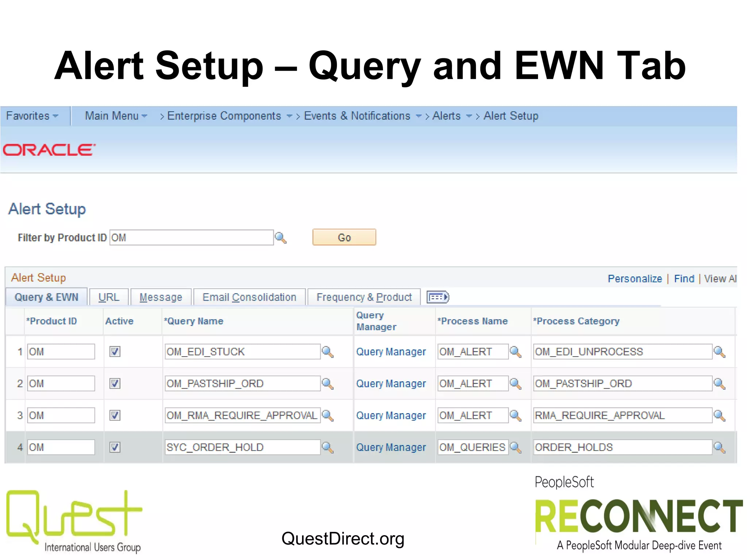Click the ORDER_HOLDS category field
747x560 pixels.
[x=623, y=447]
